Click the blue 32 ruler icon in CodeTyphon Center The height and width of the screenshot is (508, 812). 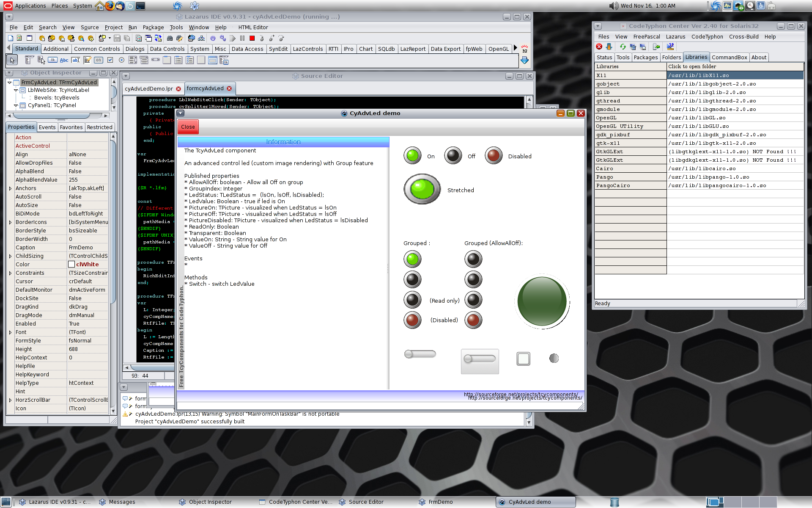[670, 47]
